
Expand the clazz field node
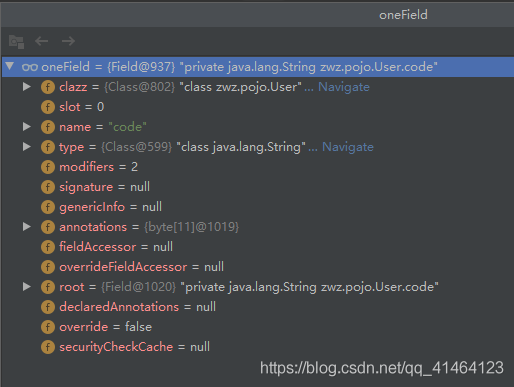[x=27, y=87]
